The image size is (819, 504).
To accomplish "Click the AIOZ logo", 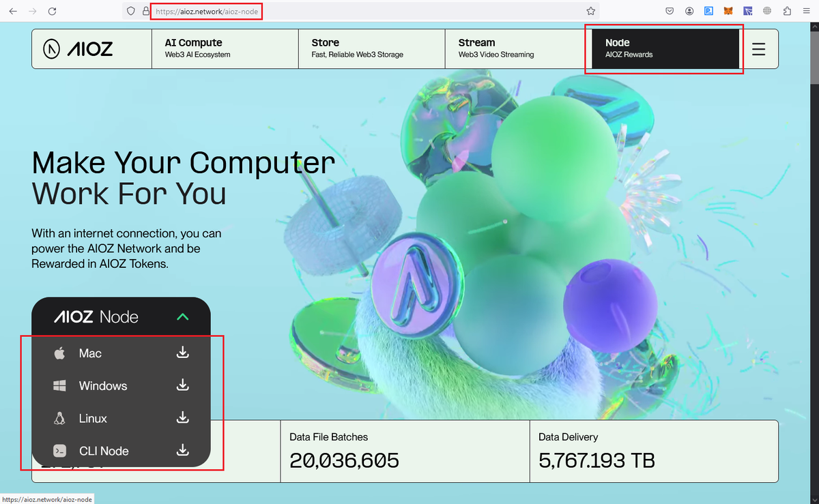I will click(78, 48).
